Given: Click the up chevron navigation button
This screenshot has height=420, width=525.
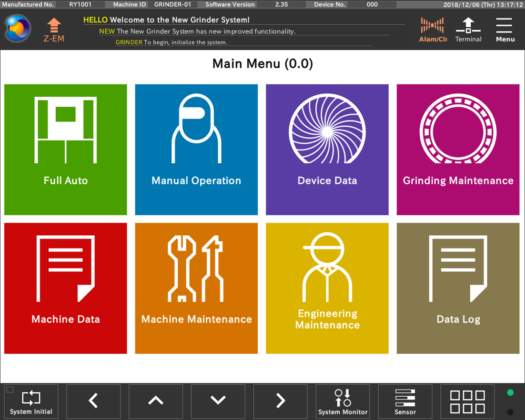Looking at the screenshot, I should click(x=156, y=401).
